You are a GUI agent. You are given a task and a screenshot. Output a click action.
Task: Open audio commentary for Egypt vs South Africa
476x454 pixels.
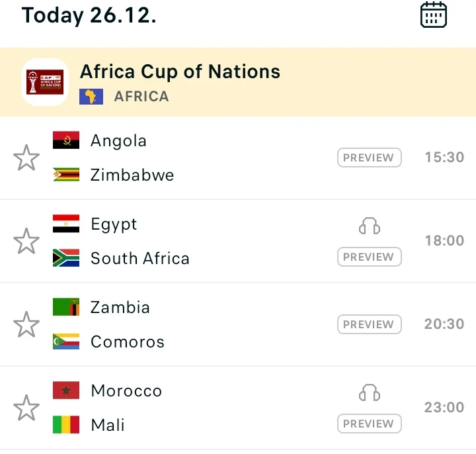pyautogui.click(x=370, y=227)
